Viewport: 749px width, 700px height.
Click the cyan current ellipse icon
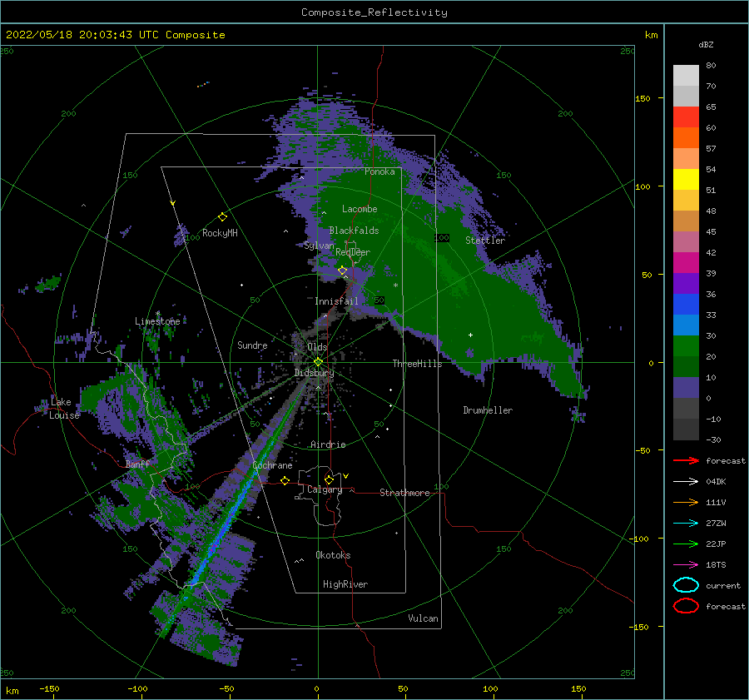coord(686,585)
